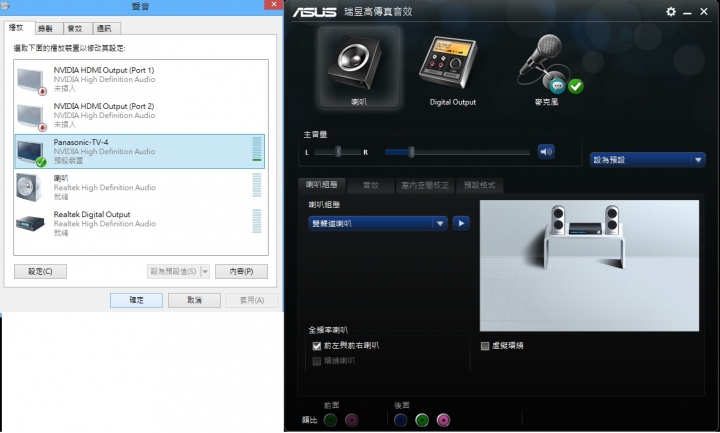Click front pink analog jack
The height and width of the screenshot is (433, 720).
point(351,420)
